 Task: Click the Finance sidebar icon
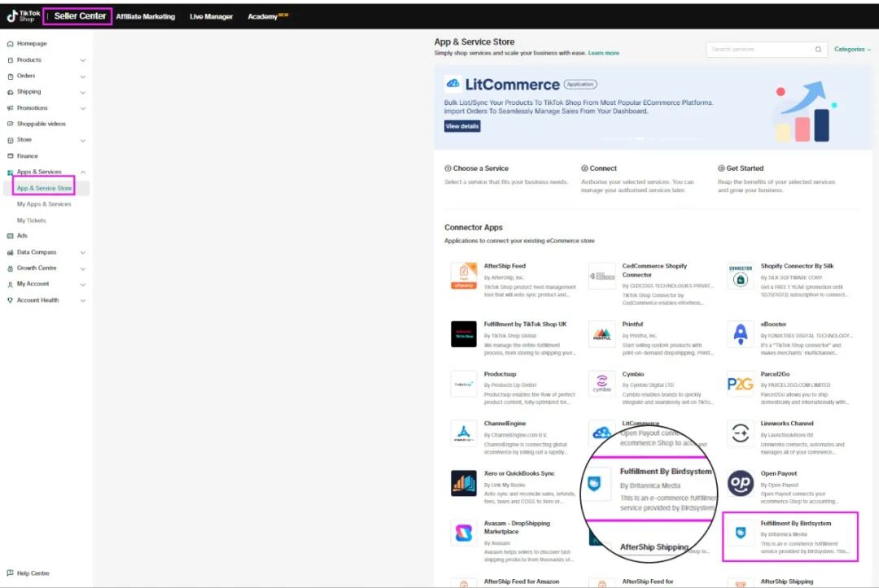(10, 155)
